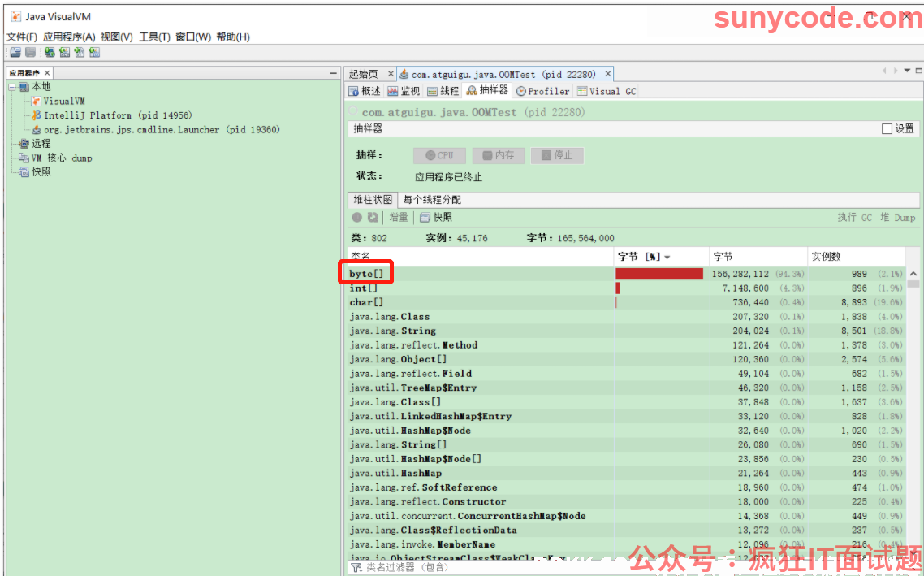The image size is (924, 576).
Task: Click the Java VisualVM title bar icon
Action: click(x=16, y=16)
